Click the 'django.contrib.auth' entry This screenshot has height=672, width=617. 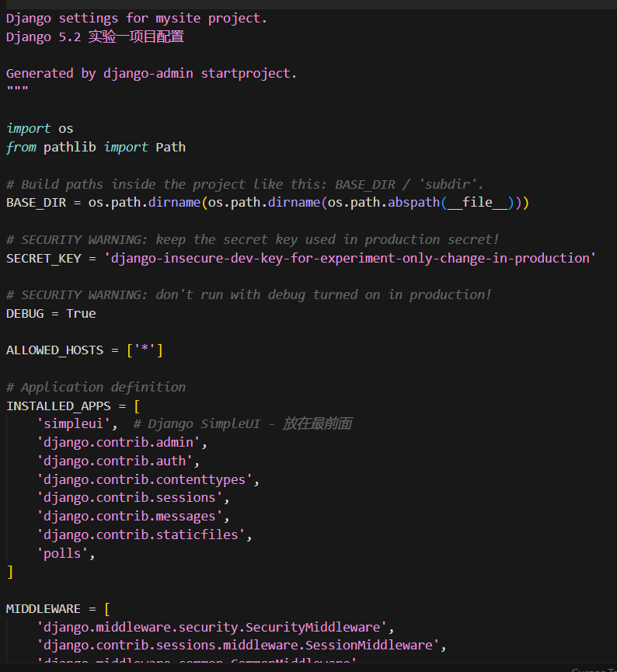click(x=115, y=461)
